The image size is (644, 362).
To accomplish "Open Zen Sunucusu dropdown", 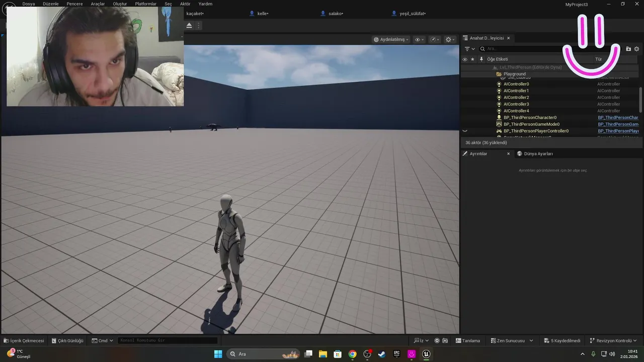I will (x=512, y=340).
